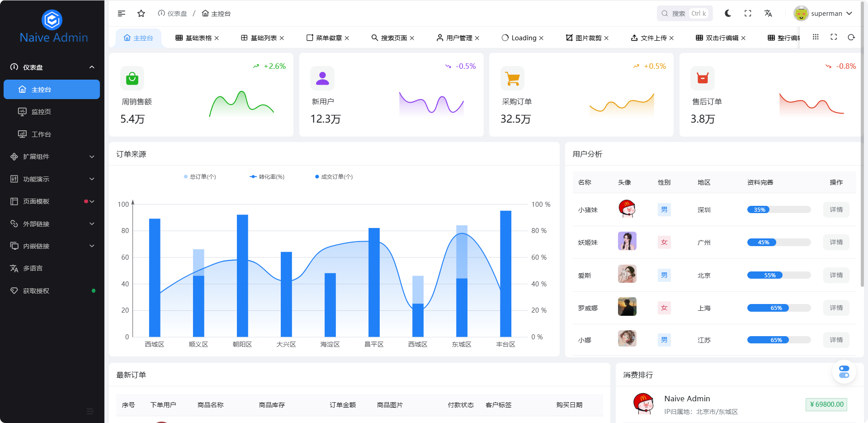Expand the 功能演示 sidebar menu
Screen dimensions: 868x423
[x=52, y=179]
